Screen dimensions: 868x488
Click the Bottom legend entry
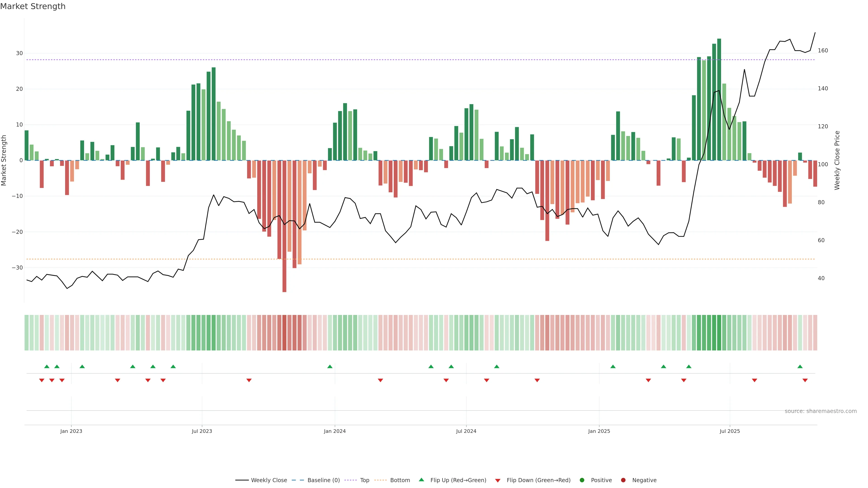[x=400, y=480]
